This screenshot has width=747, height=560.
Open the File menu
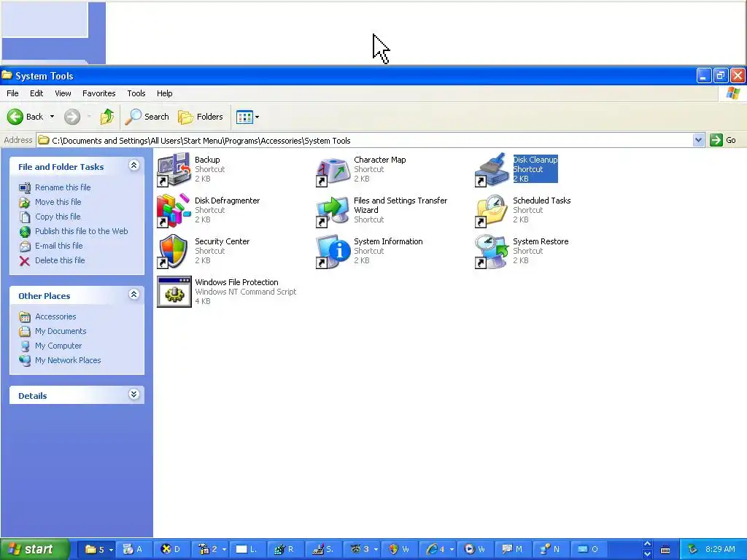(13, 93)
